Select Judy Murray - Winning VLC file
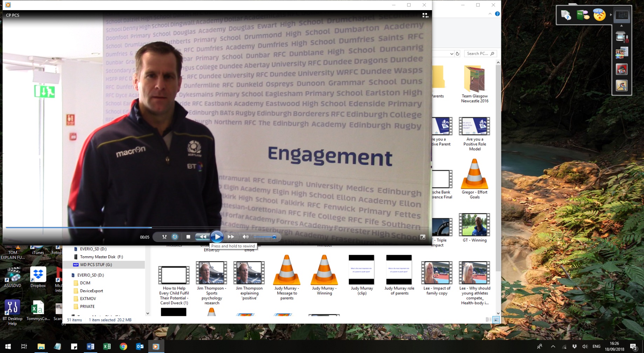The width and height of the screenshot is (644, 353). [324, 275]
